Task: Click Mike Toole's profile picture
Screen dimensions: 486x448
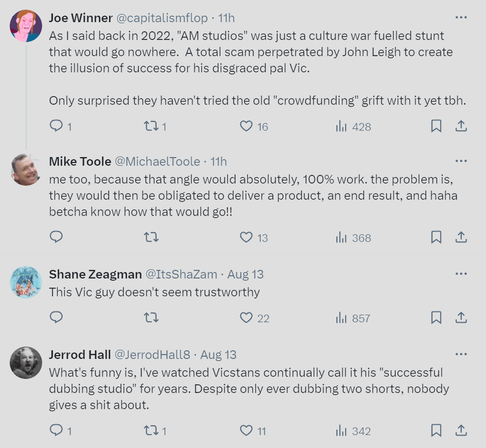Action: click(26, 169)
